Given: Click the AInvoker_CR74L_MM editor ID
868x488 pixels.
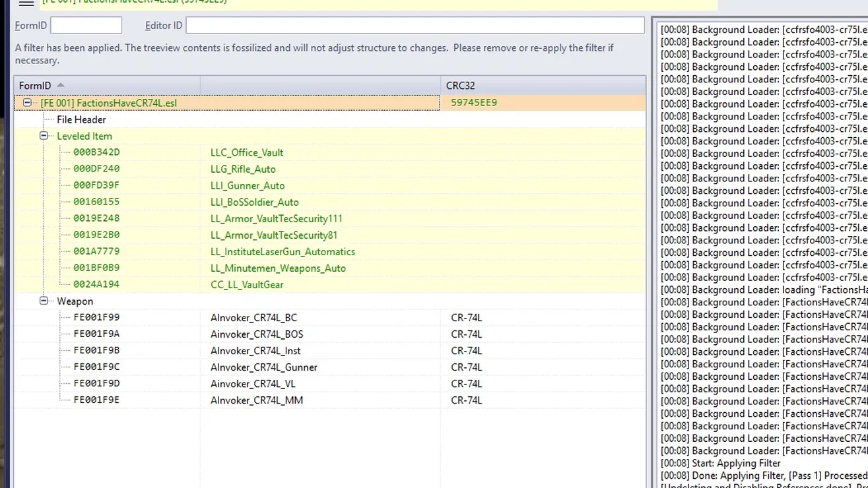Looking at the screenshot, I should coord(257,400).
